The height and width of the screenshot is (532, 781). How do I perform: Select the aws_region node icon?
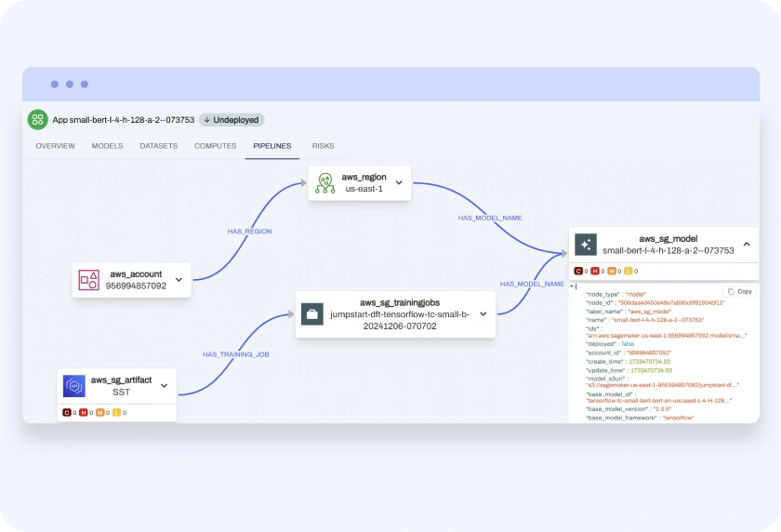point(324,182)
